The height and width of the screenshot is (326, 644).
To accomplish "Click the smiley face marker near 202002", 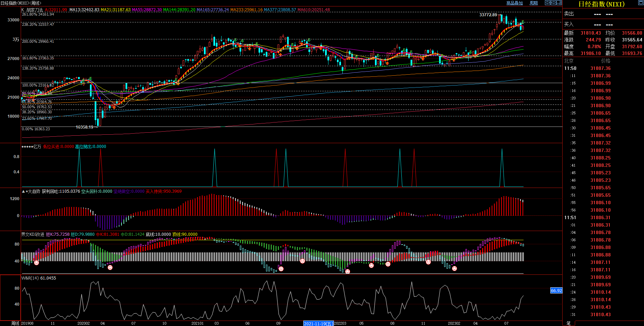I will [110, 268].
